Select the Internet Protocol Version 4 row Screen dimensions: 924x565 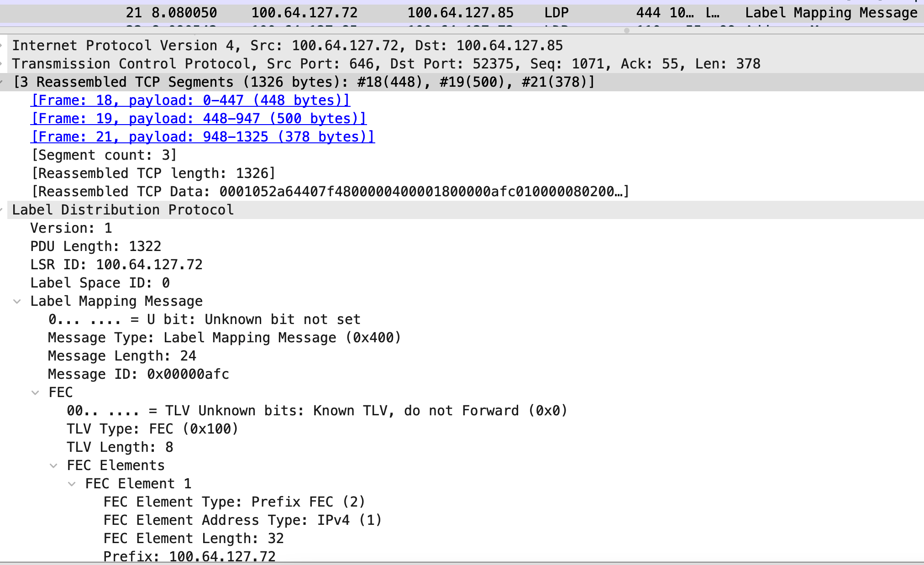click(x=462, y=46)
